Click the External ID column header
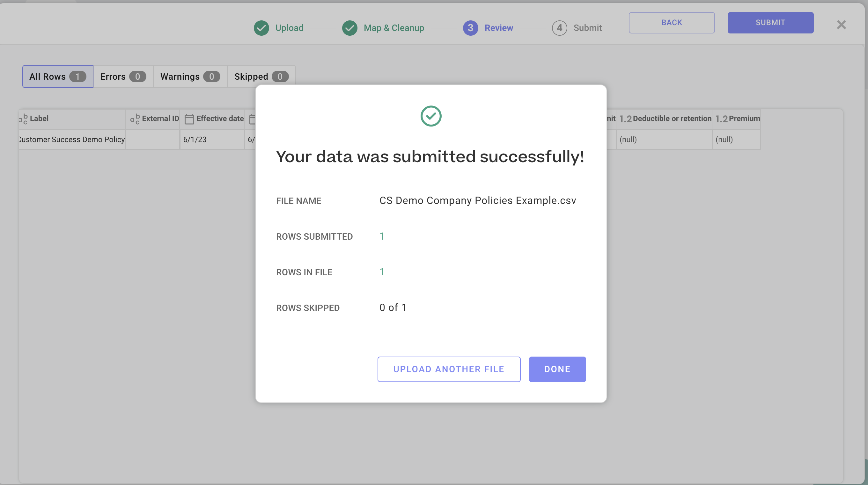868x485 pixels. [153, 119]
